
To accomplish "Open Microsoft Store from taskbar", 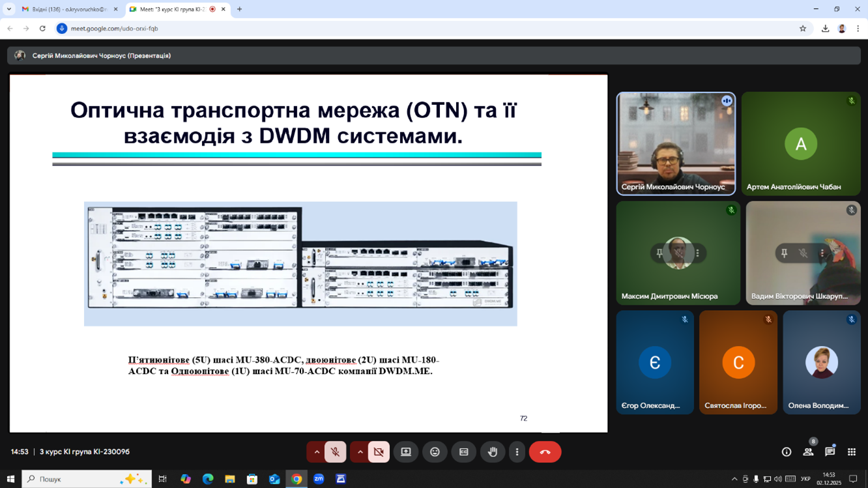I will 252,479.
